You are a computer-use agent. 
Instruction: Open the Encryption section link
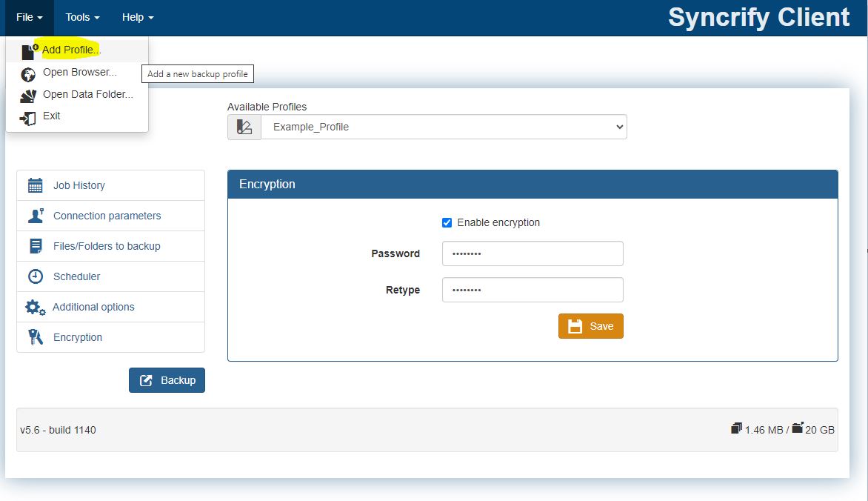click(110, 337)
